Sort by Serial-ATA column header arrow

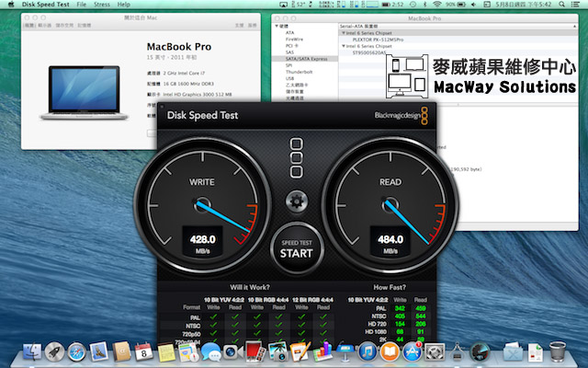point(574,27)
